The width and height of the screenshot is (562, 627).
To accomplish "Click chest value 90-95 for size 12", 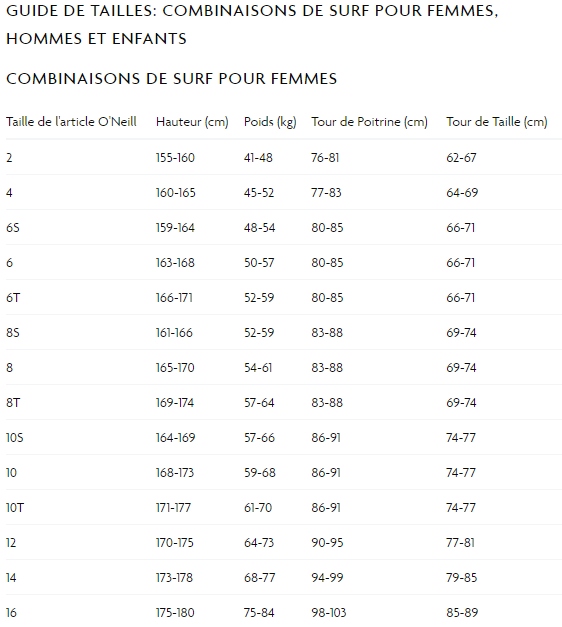I will 327,543.
